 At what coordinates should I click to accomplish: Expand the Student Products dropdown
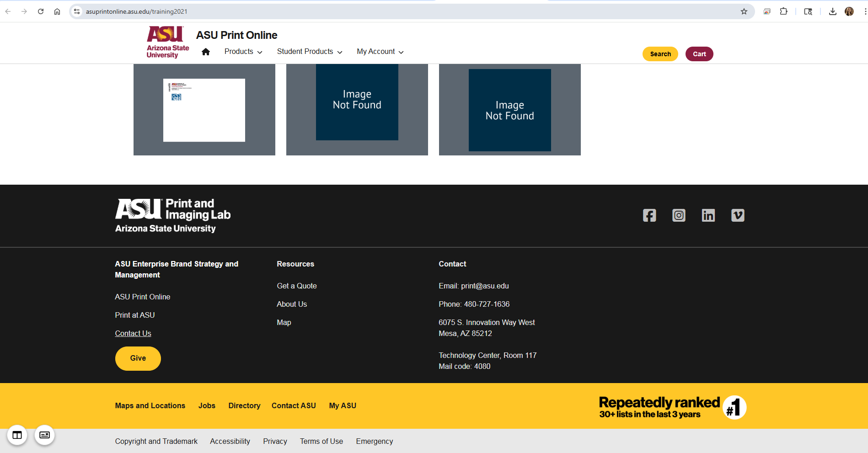[x=309, y=52]
